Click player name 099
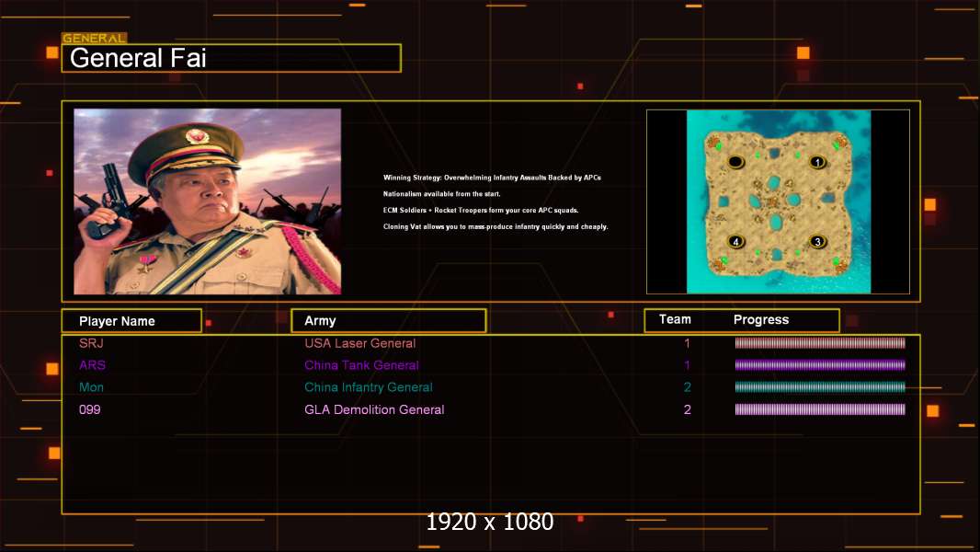 coord(89,409)
